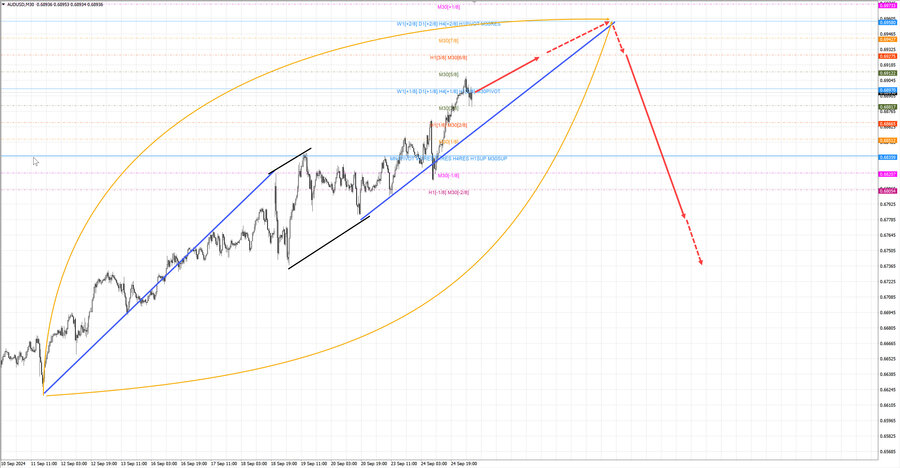Click the 11 Sep 11:00 time label
This screenshot has width=900, height=468.
click(44, 463)
